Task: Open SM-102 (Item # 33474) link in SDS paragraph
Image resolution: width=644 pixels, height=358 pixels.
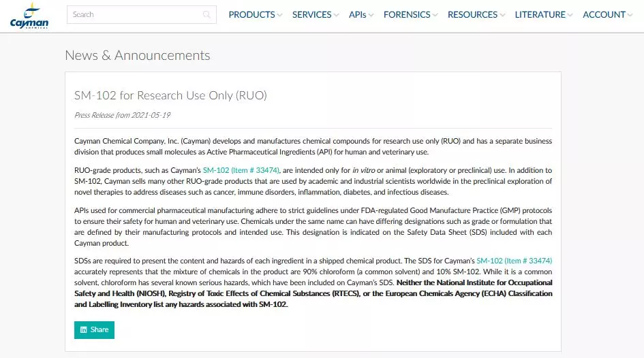Action: [x=515, y=261]
